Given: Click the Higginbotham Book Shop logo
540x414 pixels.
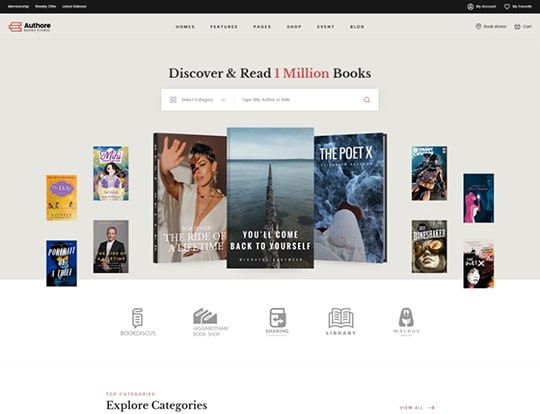Looking at the screenshot, I should point(210,322).
